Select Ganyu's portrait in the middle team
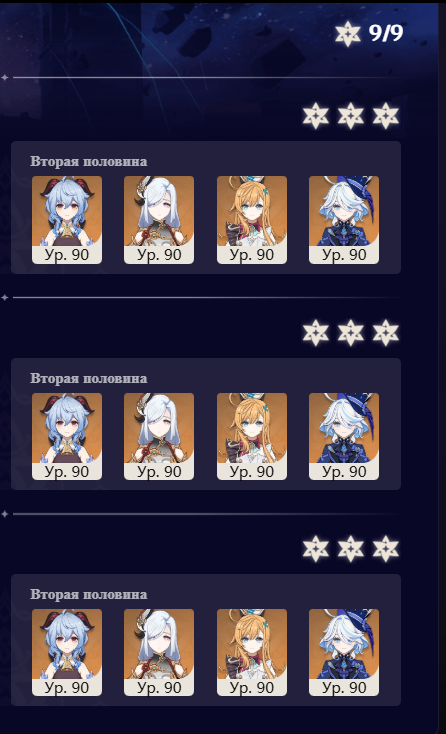The image size is (446, 734). pos(67,436)
